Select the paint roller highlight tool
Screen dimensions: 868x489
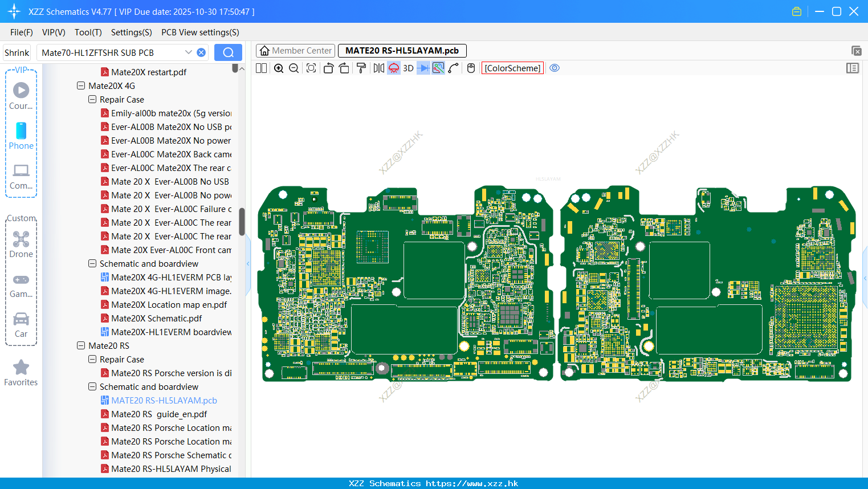tap(361, 68)
